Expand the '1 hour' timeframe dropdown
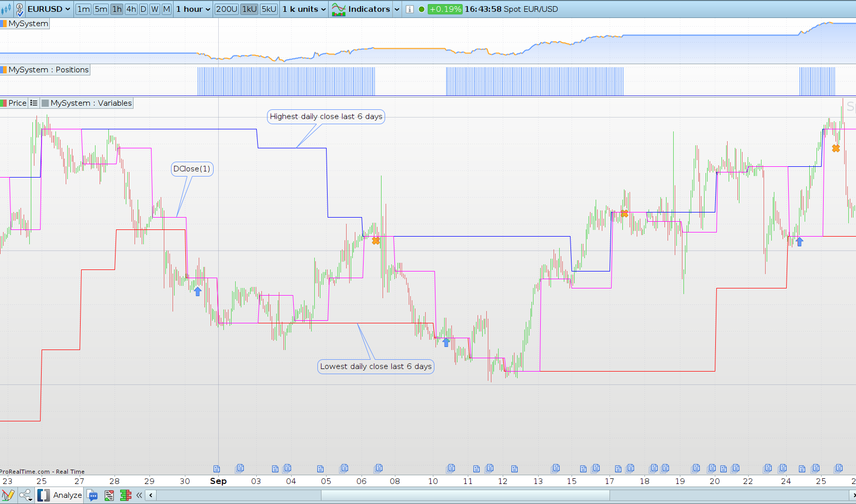 click(x=193, y=9)
